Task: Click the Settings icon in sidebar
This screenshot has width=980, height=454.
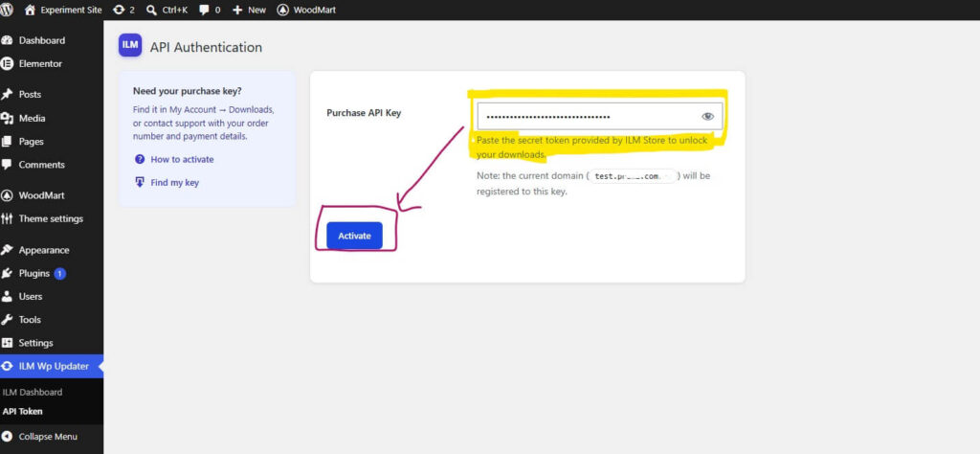Action: coord(7,343)
